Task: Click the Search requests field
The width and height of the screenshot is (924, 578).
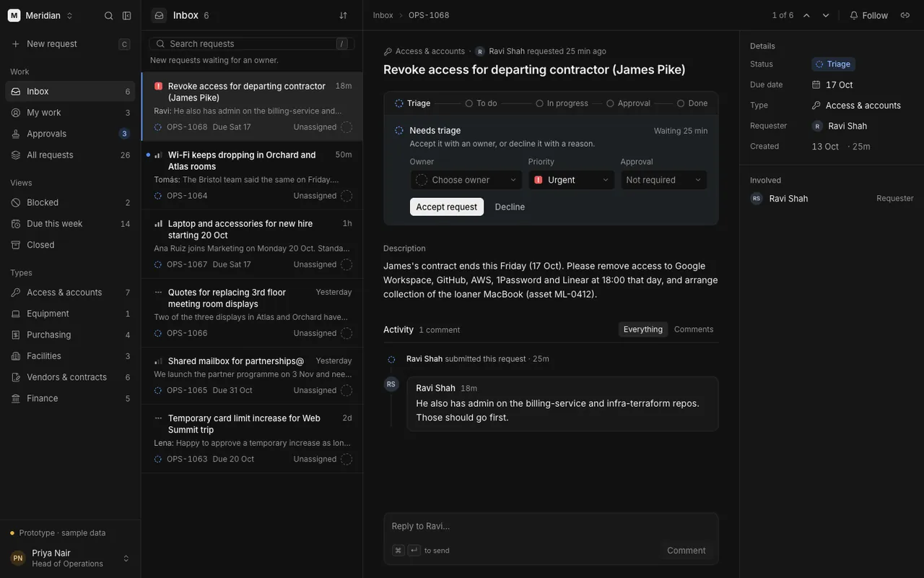Action: [x=252, y=43]
